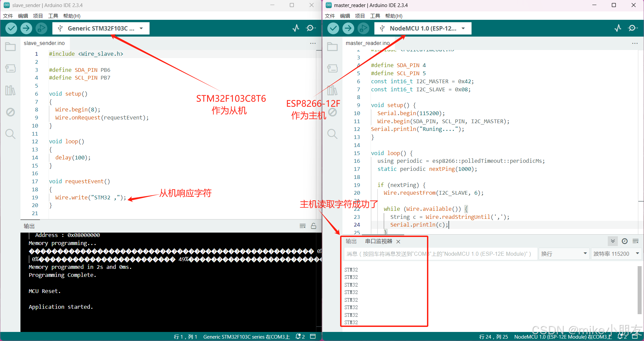Open Serial Plotter in master_reader window
This screenshot has height=341, width=644.
(x=618, y=28)
